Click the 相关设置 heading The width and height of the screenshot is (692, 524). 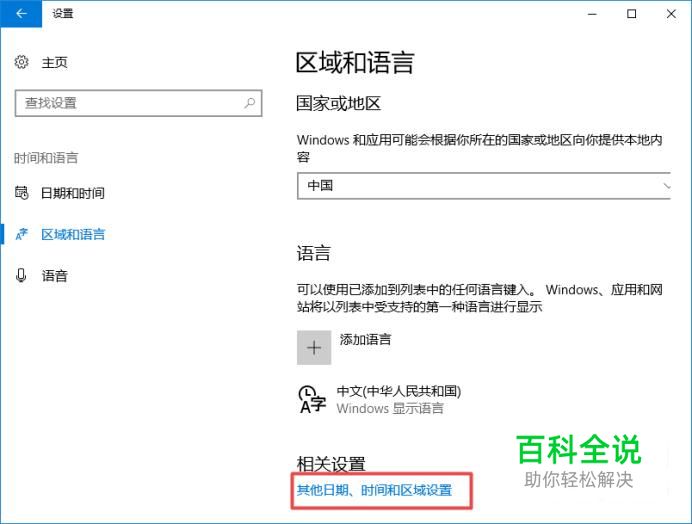click(331, 464)
